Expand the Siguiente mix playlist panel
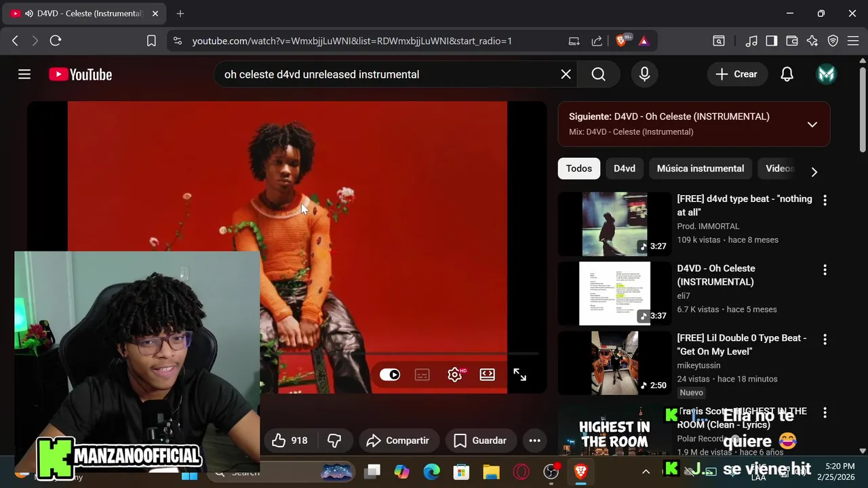Viewport: 868px width, 488px height. [812, 124]
